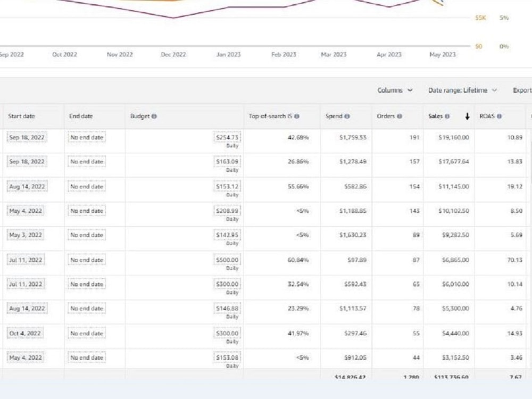Click the $17,677.64 sales value
532x399 pixels.
click(454, 162)
